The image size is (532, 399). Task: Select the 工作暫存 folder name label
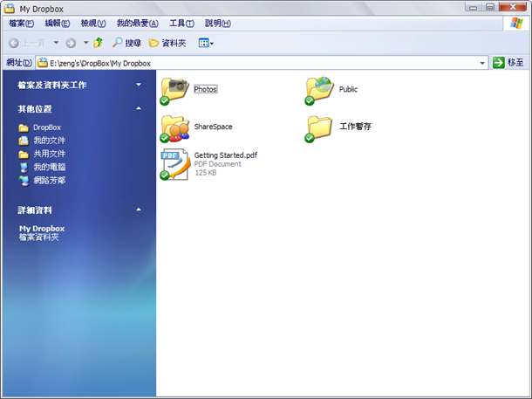[355, 127]
